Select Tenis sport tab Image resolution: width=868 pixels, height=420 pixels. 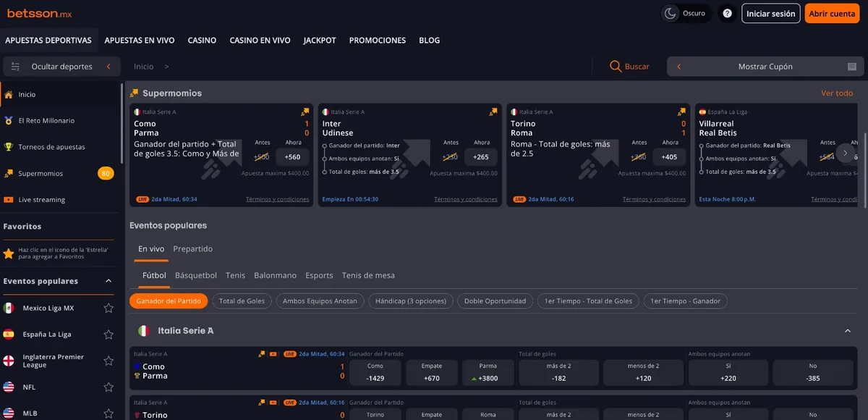(235, 276)
